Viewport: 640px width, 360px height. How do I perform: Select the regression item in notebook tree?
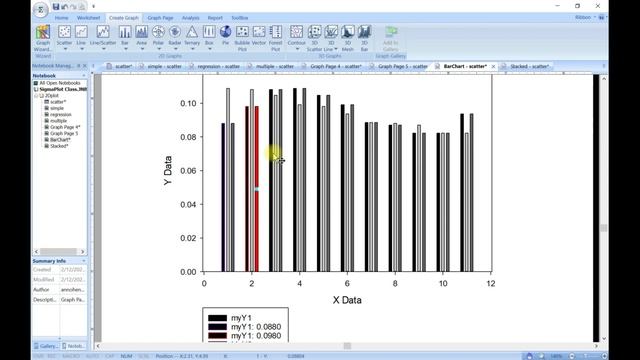pyautogui.click(x=60, y=115)
